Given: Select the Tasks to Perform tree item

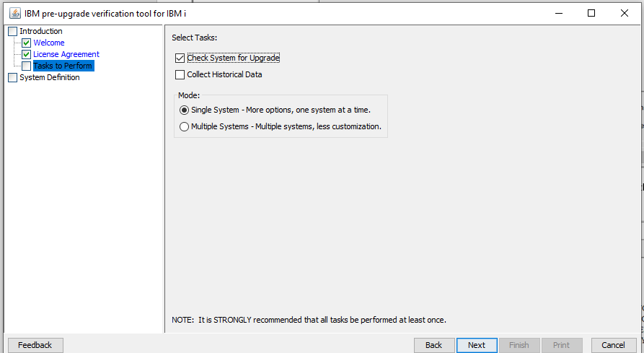Looking at the screenshot, I should tap(63, 66).
